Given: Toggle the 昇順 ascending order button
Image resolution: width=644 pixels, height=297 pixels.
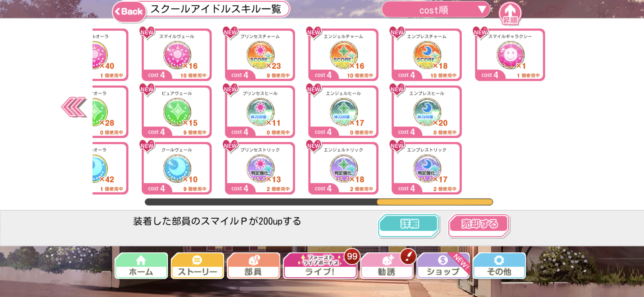Looking at the screenshot, I should click(510, 14).
